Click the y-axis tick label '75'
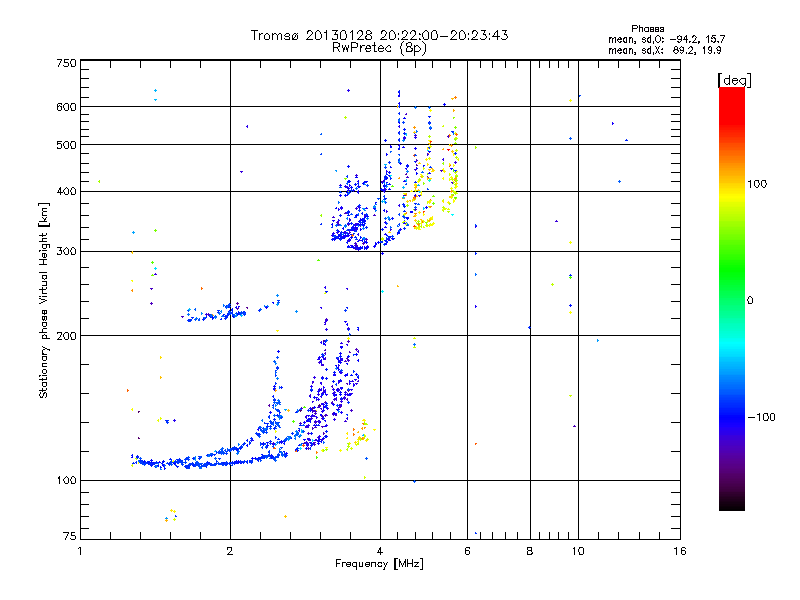This screenshot has height=600, width=800. point(70,536)
